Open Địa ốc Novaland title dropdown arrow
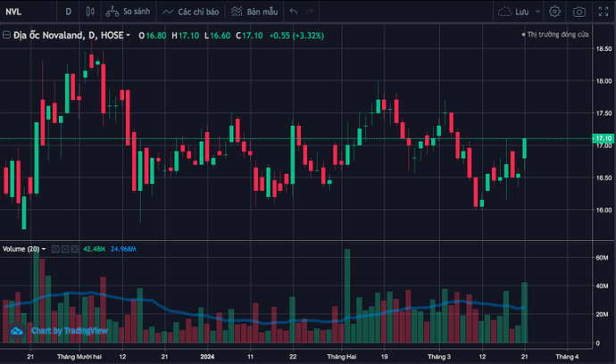The width and height of the screenshot is (616, 364). coord(128,36)
